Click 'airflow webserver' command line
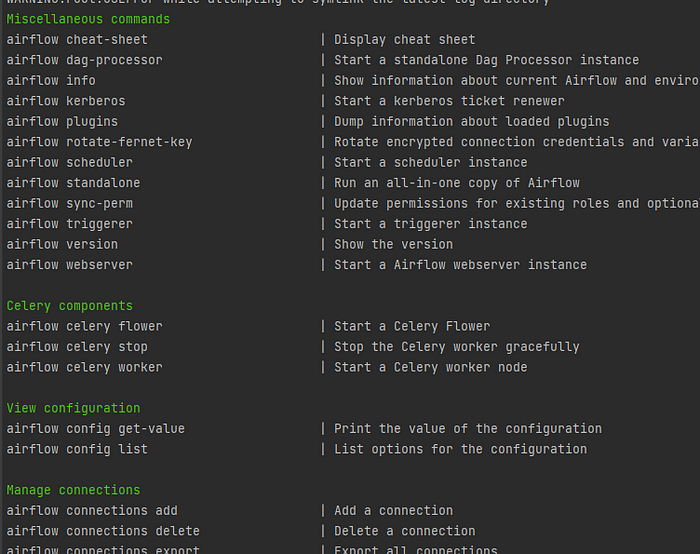 (x=69, y=265)
